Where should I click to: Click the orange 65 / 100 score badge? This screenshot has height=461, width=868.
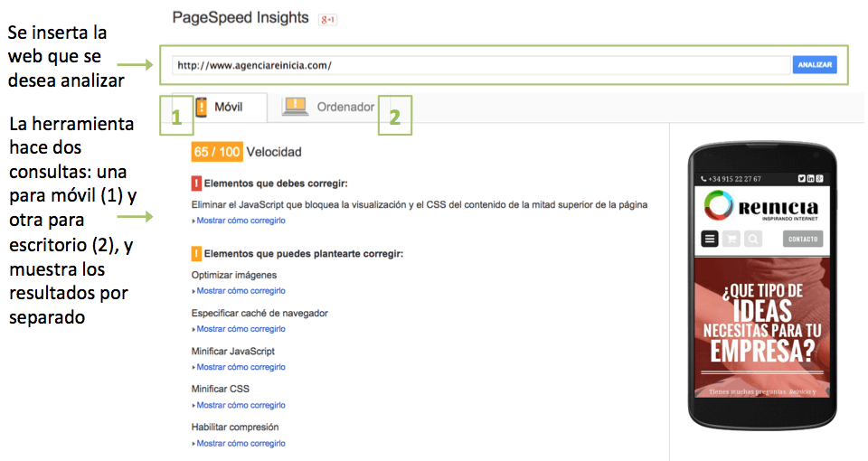[x=217, y=152]
